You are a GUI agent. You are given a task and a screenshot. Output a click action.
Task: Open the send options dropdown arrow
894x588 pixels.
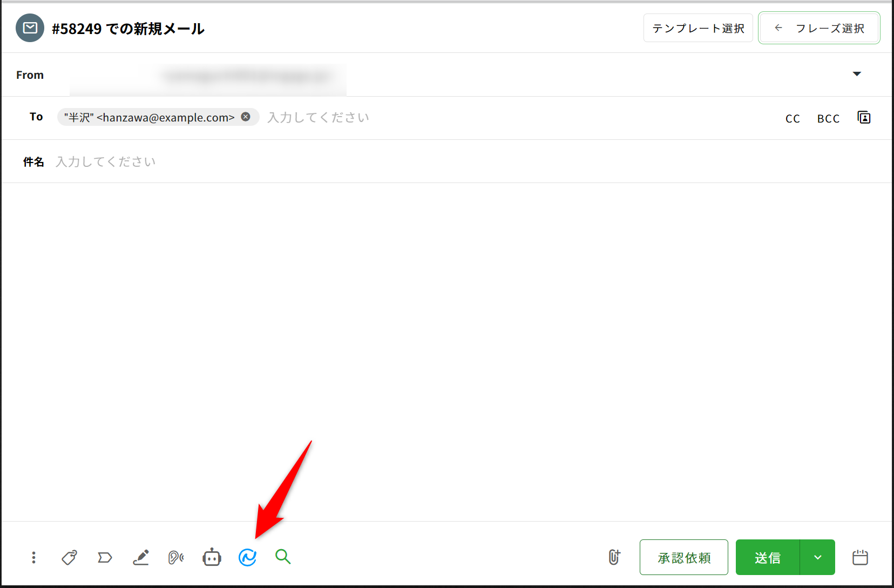(817, 557)
